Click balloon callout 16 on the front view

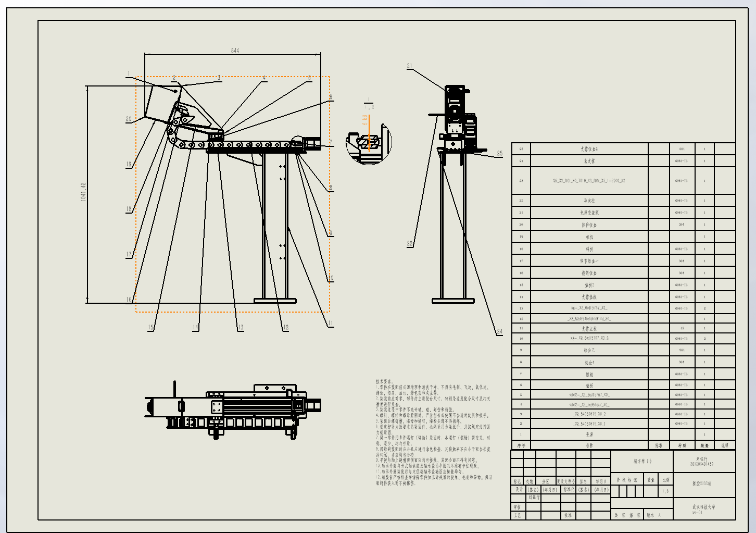point(129,300)
